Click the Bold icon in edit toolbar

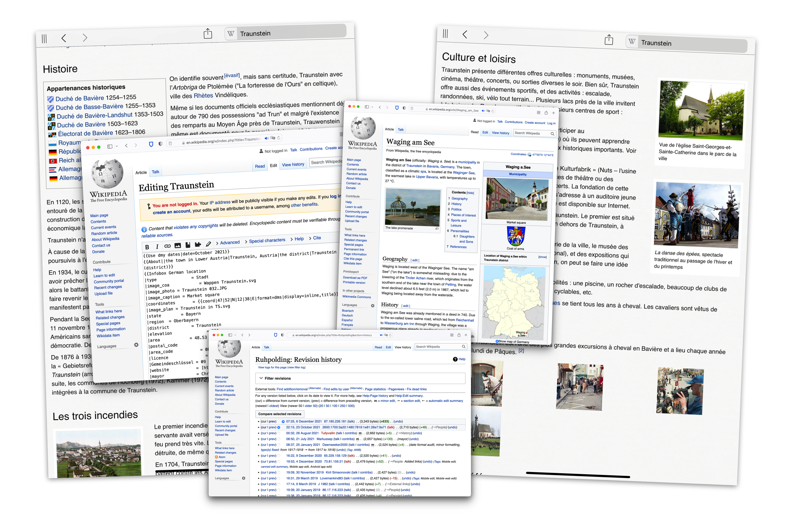pyautogui.click(x=147, y=247)
